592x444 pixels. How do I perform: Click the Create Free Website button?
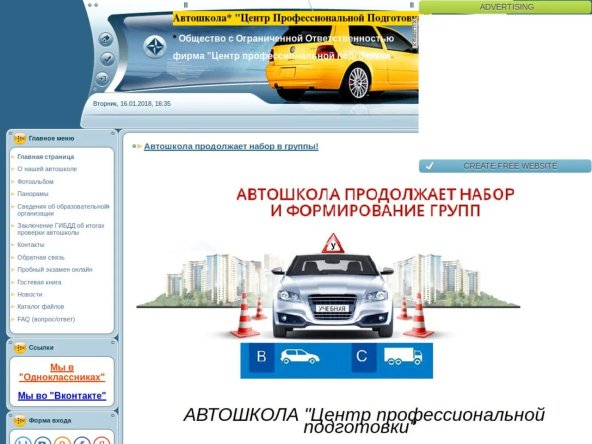click(505, 166)
